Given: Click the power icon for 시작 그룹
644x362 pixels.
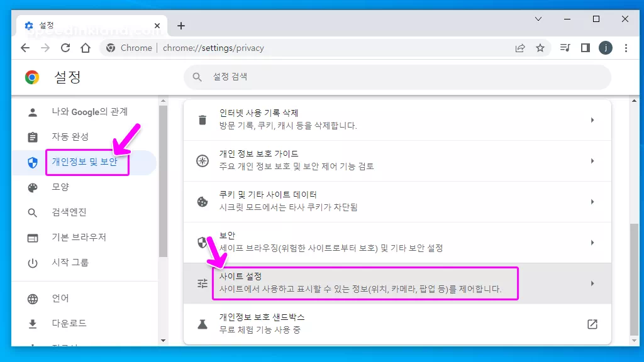Looking at the screenshot, I should click(x=33, y=263).
